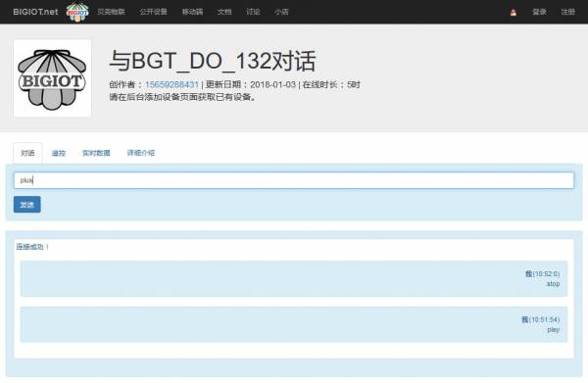Screen dimensions: 588x383
Task: Open the 公开设备 navigation item
Action: [x=154, y=12]
